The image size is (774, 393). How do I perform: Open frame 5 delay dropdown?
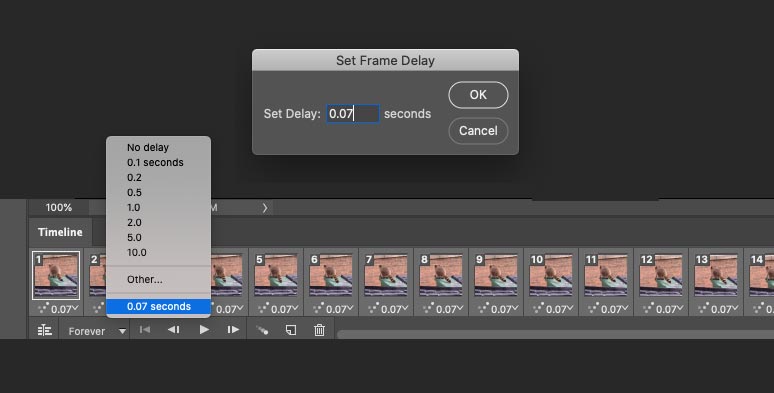point(285,309)
